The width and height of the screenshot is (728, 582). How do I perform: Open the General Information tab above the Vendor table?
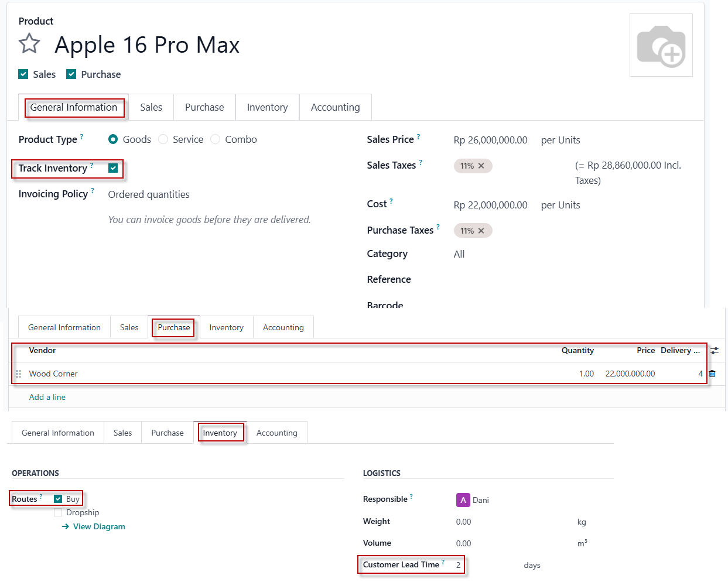coord(64,327)
